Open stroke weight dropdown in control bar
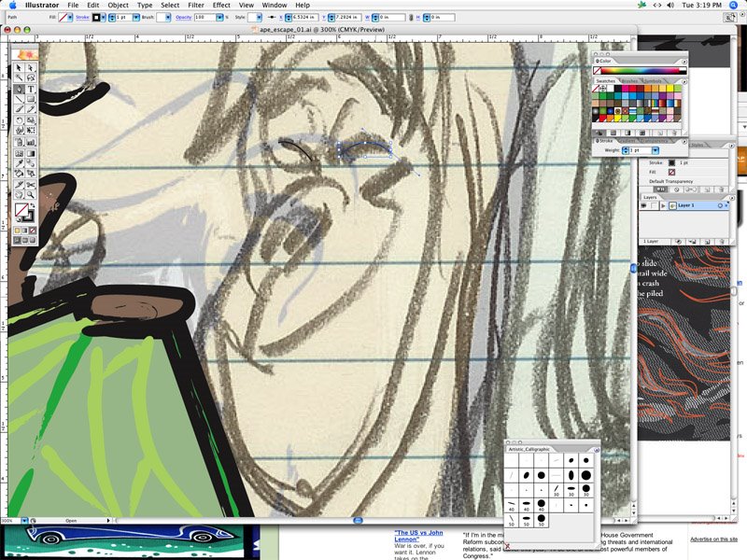Image resolution: width=747 pixels, height=560 pixels. click(135, 18)
